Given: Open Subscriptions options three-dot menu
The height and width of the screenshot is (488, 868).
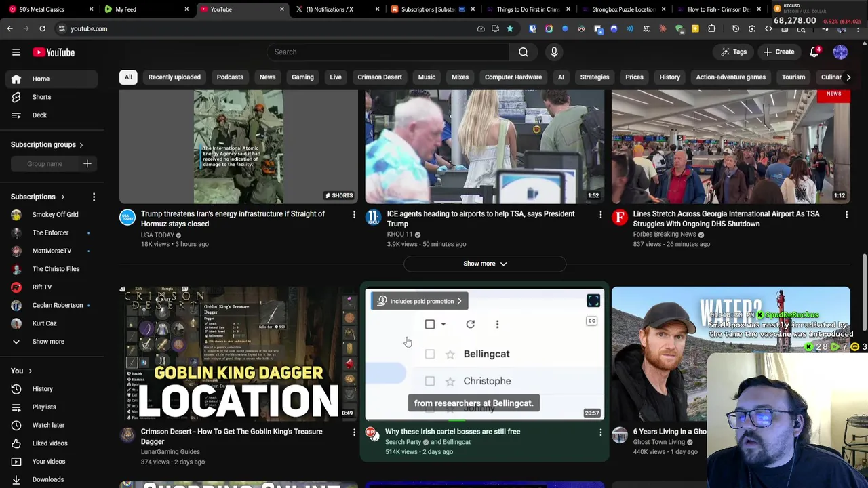Looking at the screenshot, I should 94,197.
